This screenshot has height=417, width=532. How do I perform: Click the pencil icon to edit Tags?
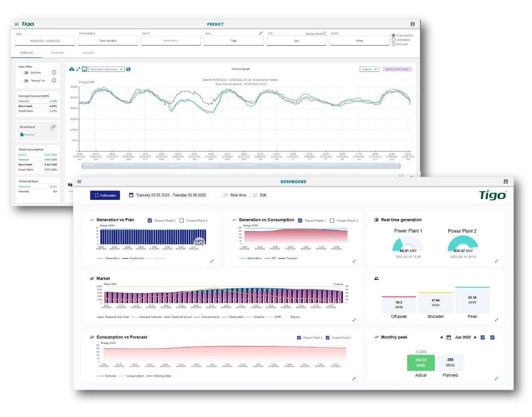point(261,33)
